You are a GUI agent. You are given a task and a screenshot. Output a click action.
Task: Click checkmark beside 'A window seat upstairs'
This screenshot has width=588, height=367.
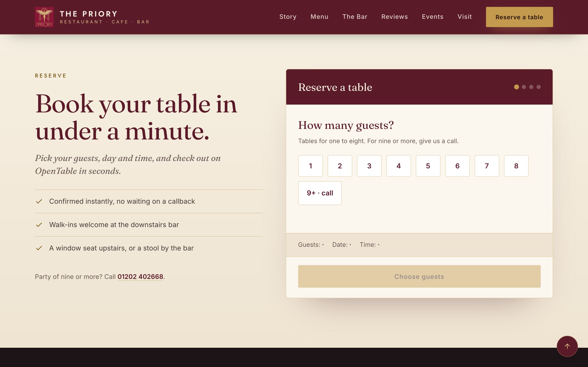39,248
